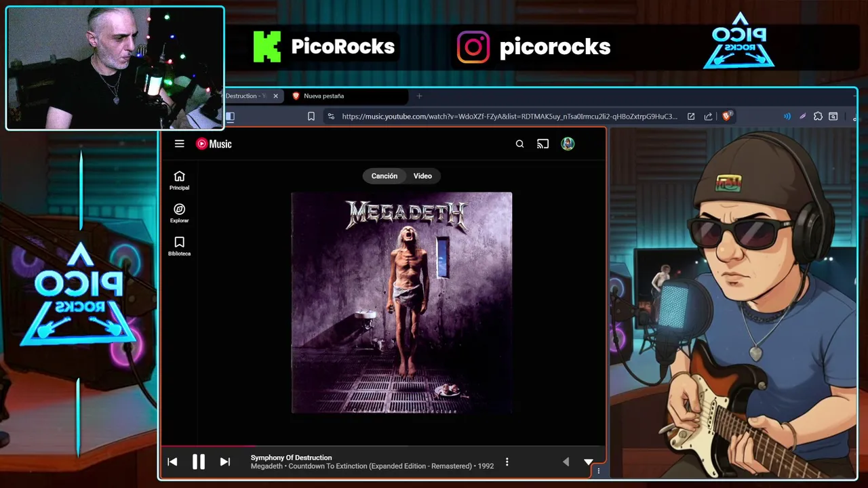
Task: Click the music.youtube.com URL field
Action: tap(509, 117)
